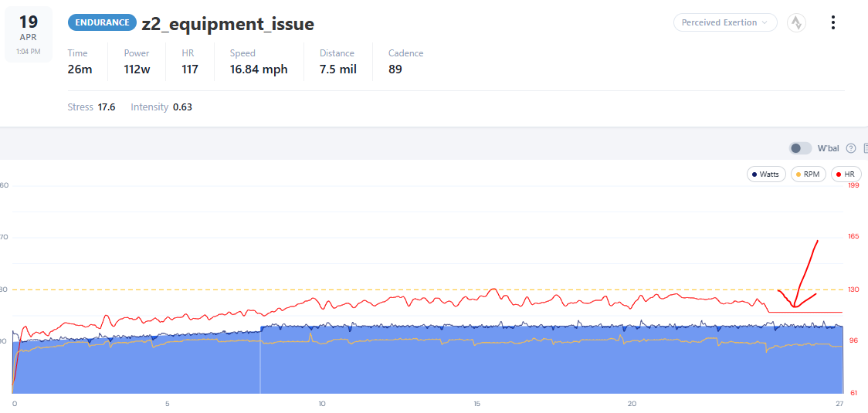Click the partially visible icon right of help
Image resolution: width=868 pixels, height=413 pixels.
[x=865, y=148]
